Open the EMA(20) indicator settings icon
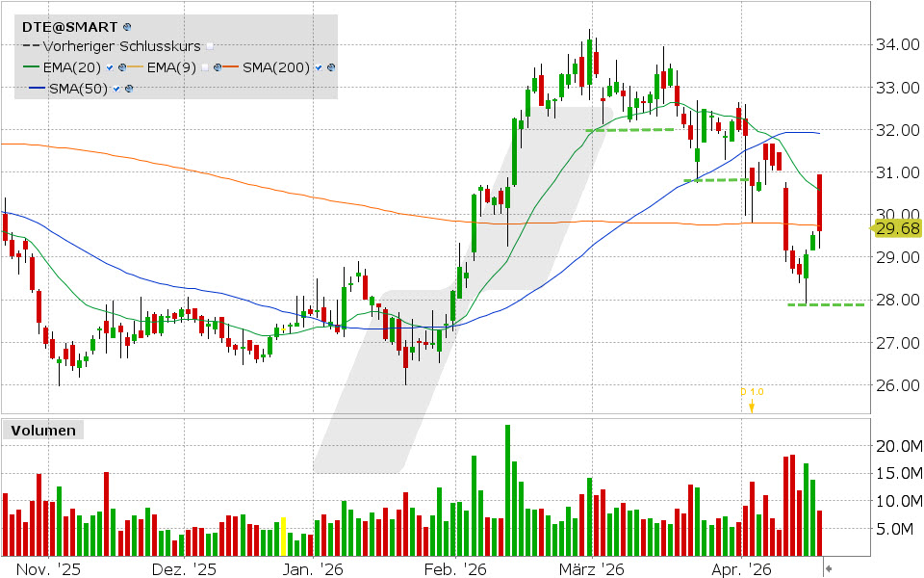This screenshot has height=578, width=924. click(121, 67)
